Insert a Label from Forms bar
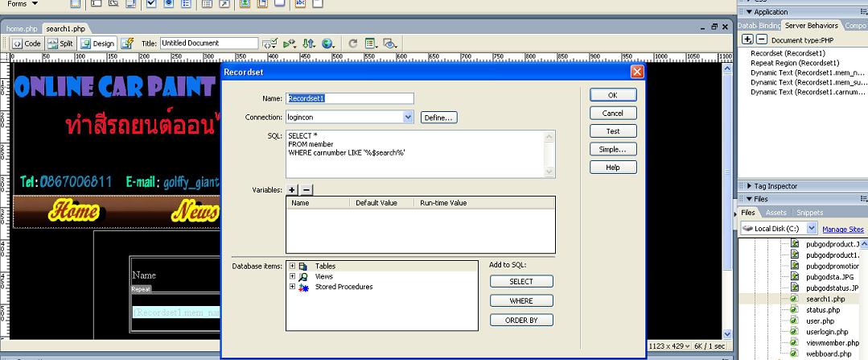868x360 pixels. [300, 4]
